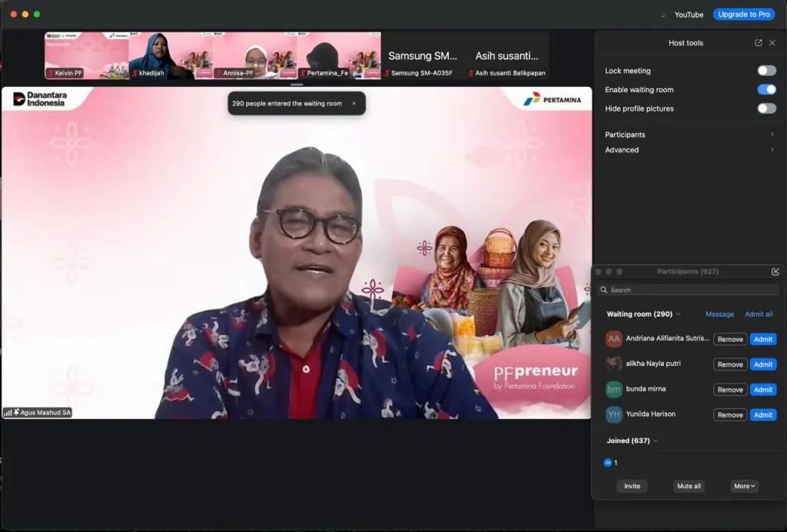The image size is (787, 532).
Task: Click Admit all link
Action: point(759,314)
